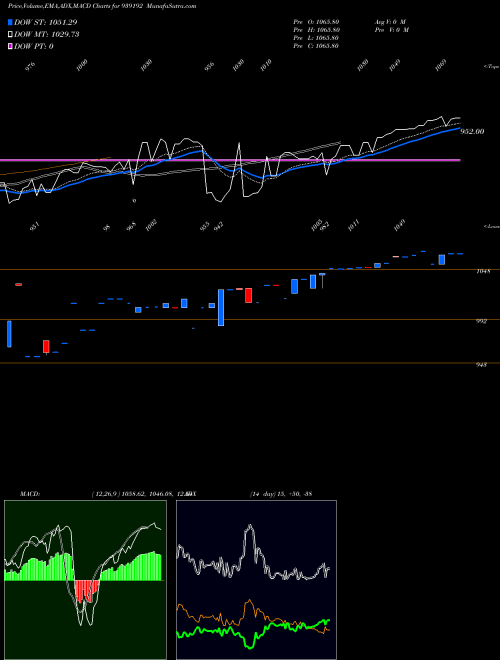The height and width of the screenshot is (660, 500).
Task: Click the 992 price level label
Action: [x=481, y=321]
